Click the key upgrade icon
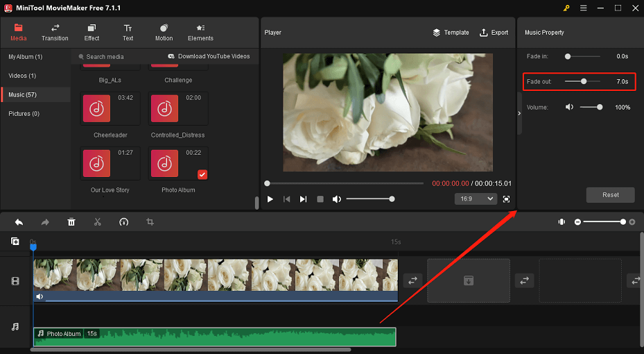 566,8
